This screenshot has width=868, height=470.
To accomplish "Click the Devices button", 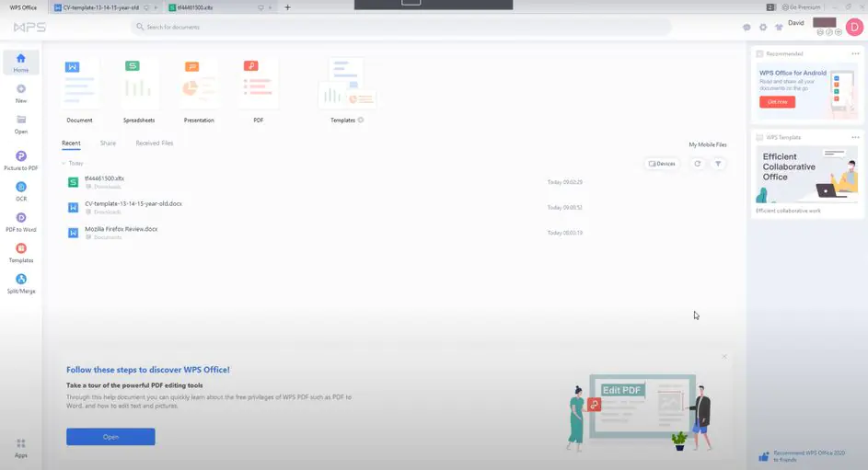I will pos(662,164).
